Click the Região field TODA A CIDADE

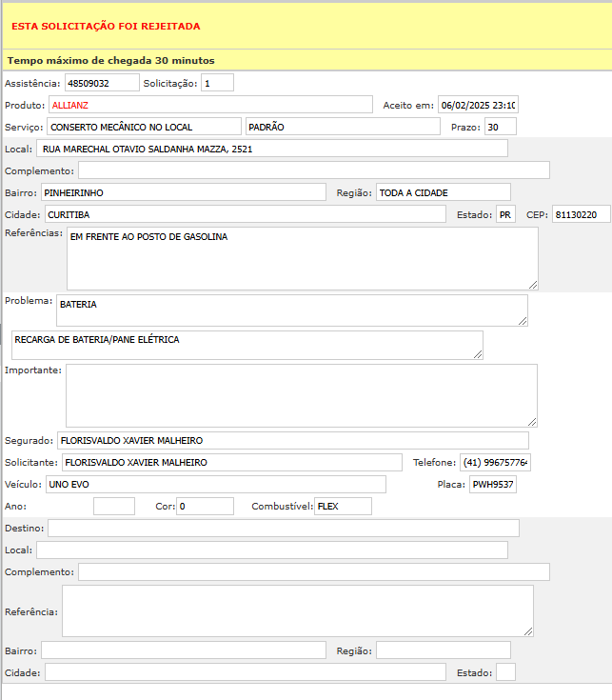point(443,192)
